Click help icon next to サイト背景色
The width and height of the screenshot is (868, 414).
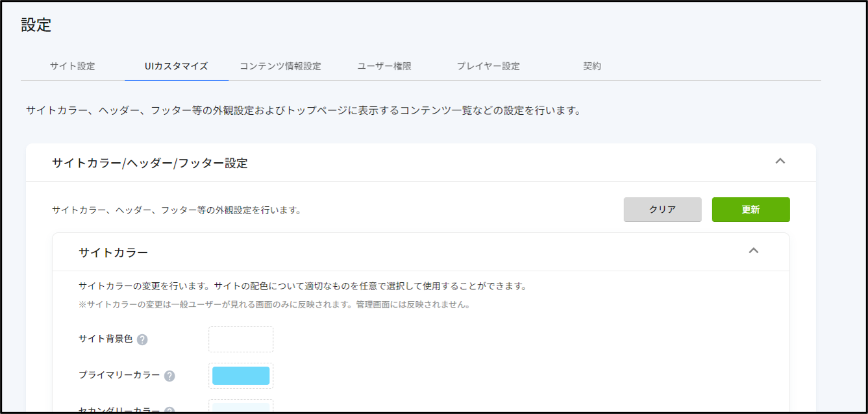click(x=142, y=339)
